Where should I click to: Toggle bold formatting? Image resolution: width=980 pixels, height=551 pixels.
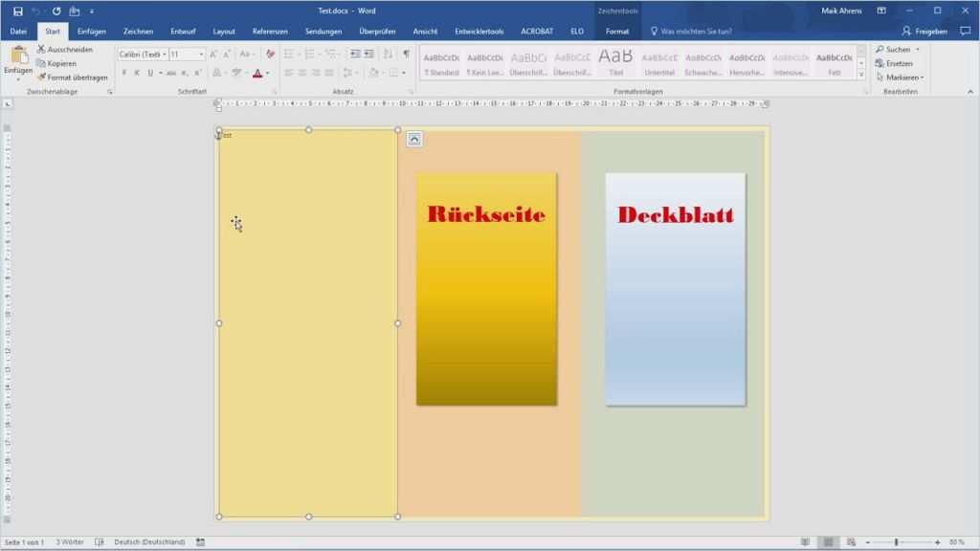click(125, 73)
